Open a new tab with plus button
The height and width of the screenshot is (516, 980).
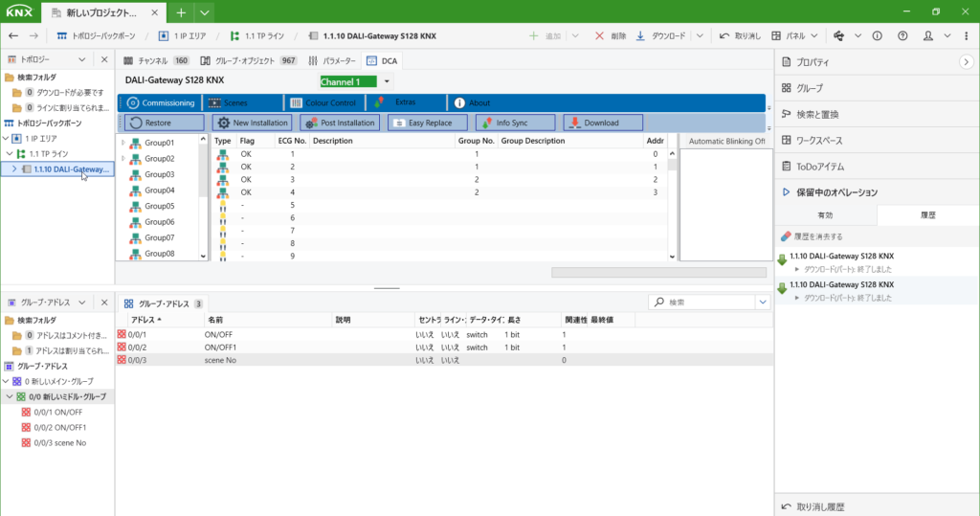tap(181, 12)
